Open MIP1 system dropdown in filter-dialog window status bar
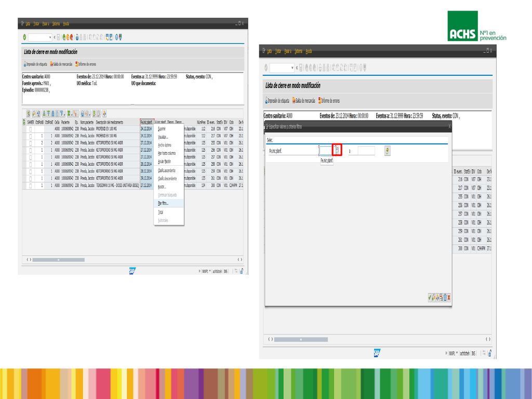 457,353
